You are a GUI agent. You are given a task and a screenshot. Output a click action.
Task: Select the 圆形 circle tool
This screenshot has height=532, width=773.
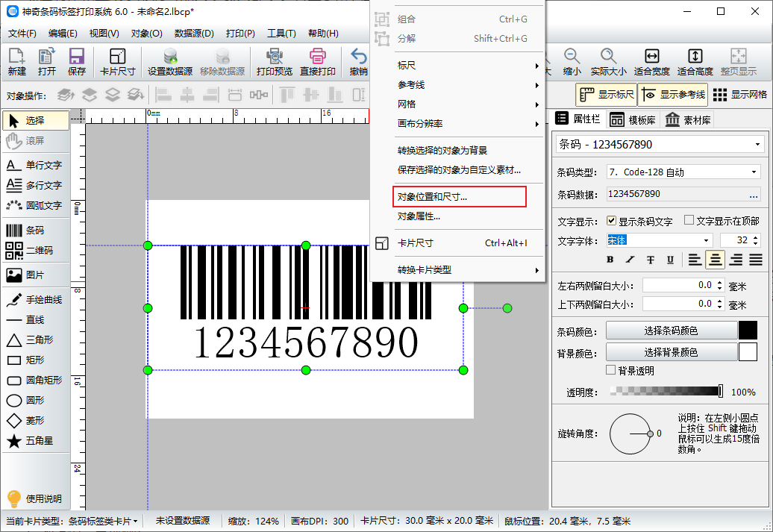point(36,401)
